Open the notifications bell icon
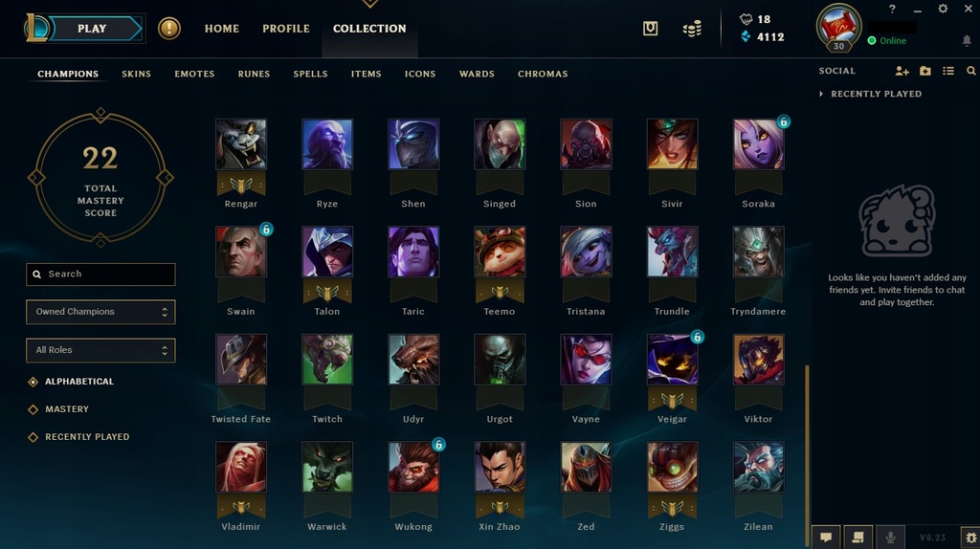 pos(967,40)
